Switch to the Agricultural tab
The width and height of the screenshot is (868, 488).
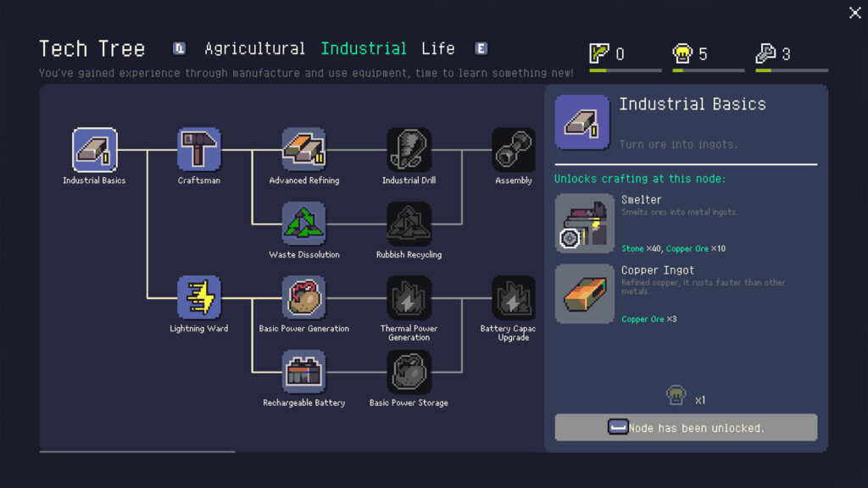(254, 49)
